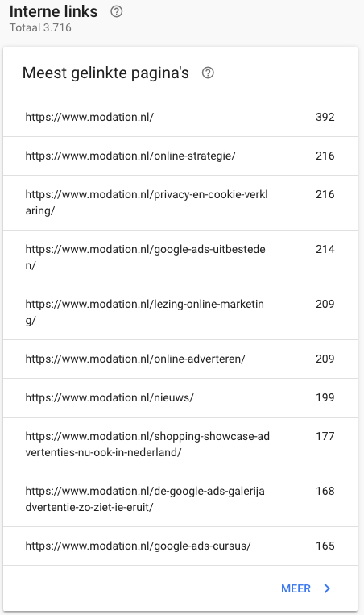Click the google-ads-cursus page row

(180, 546)
